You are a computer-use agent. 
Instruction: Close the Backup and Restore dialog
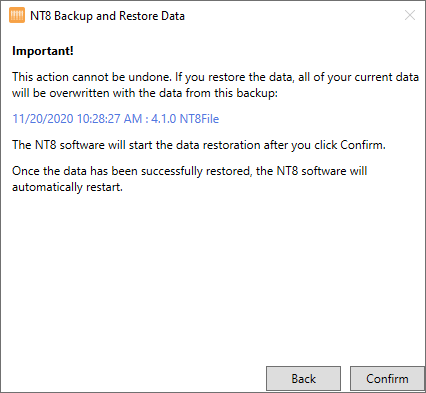[x=410, y=15]
